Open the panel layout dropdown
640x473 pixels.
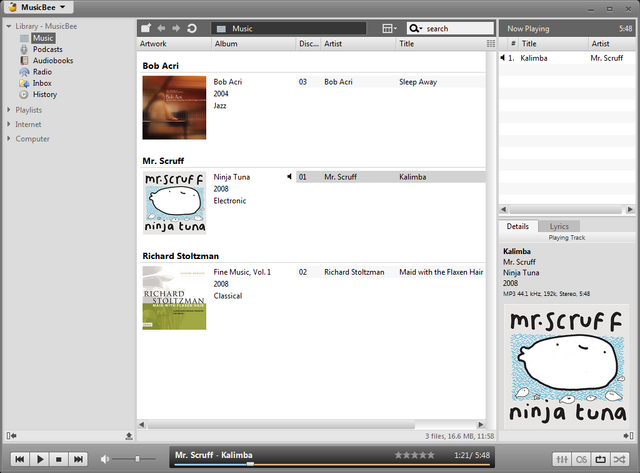click(389, 28)
